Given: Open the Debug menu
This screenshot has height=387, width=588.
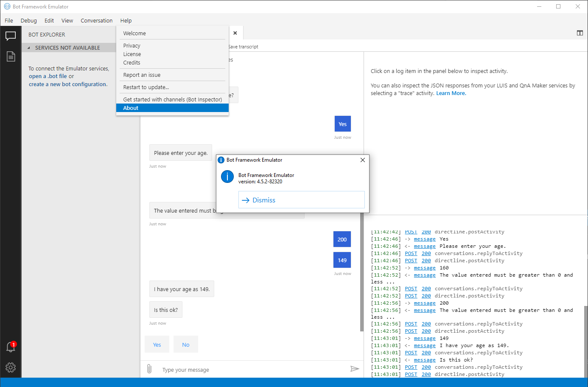Looking at the screenshot, I should coord(29,20).
